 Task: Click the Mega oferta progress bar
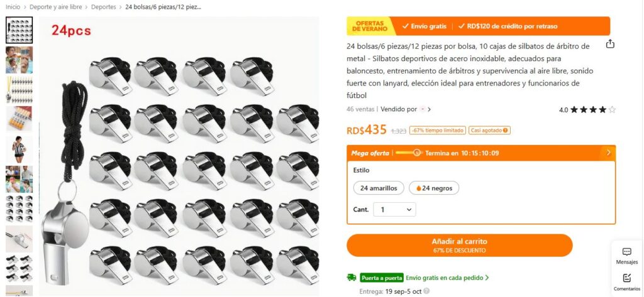[409, 153]
